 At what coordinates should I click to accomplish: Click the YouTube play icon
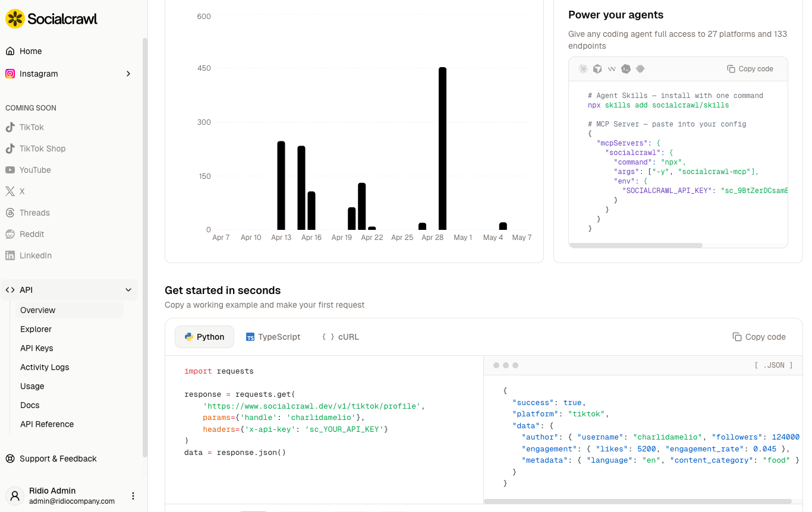tap(10, 170)
